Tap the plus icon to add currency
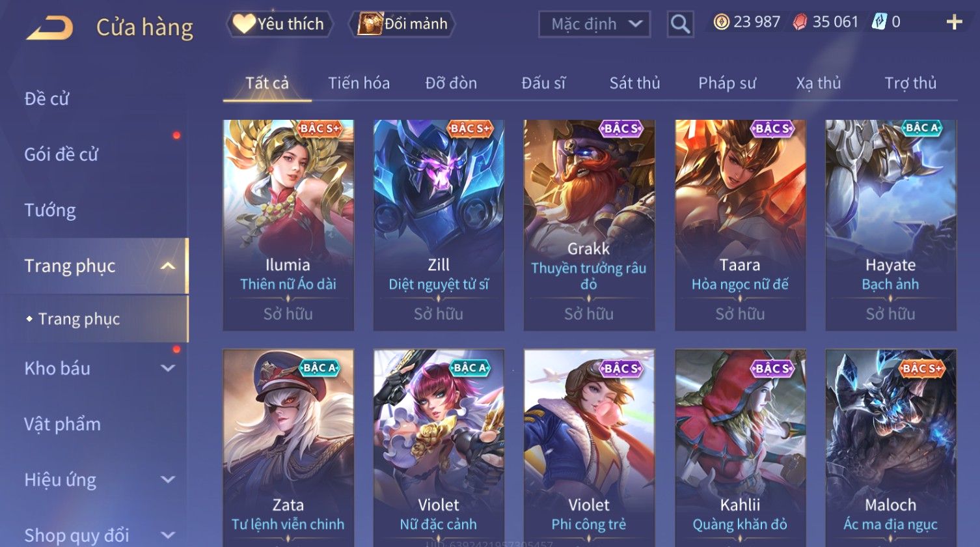The width and height of the screenshot is (980, 547). [954, 23]
